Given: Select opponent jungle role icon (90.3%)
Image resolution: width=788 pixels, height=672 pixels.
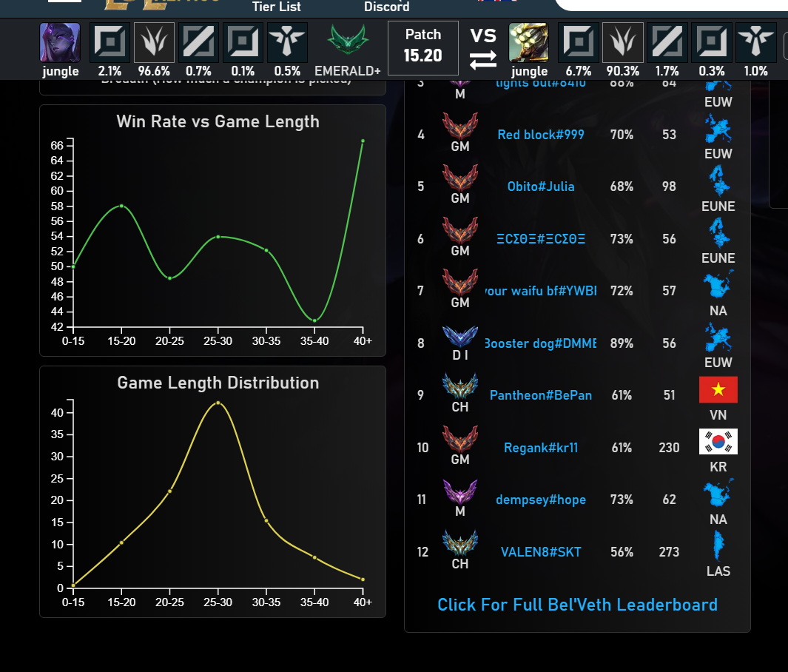Looking at the screenshot, I should (x=623, y=42).
